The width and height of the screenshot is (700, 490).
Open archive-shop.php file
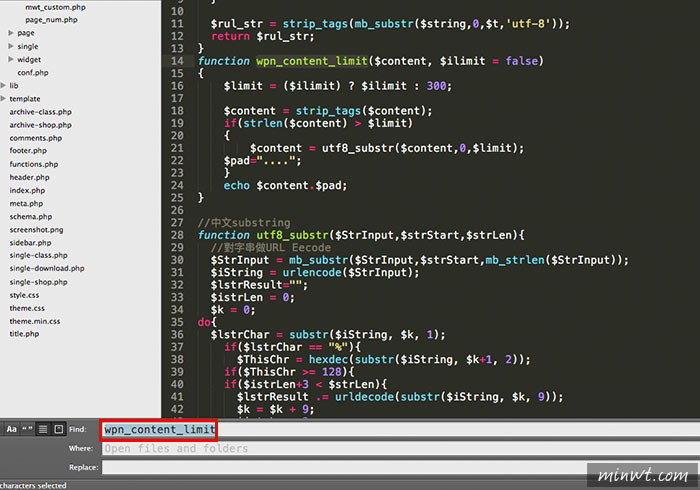click(41, 125)
